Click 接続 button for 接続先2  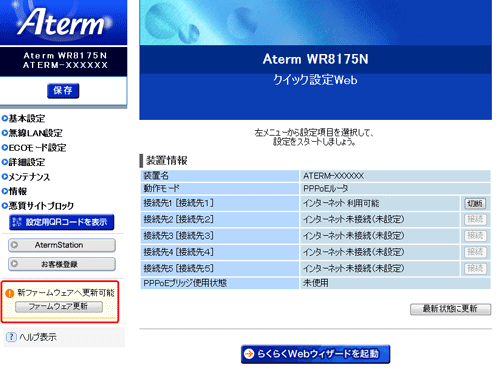pyautogui.click(x=475, y=219)
